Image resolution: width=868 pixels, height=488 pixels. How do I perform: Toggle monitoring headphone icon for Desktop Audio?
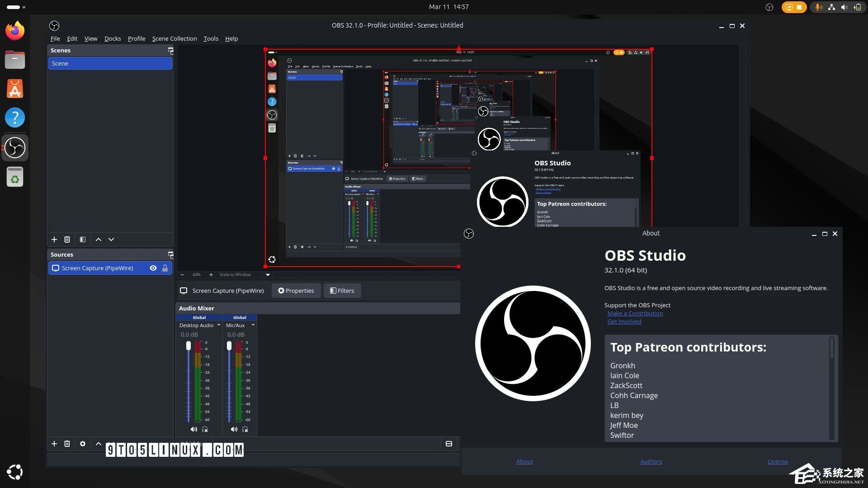tap(205, 429)
